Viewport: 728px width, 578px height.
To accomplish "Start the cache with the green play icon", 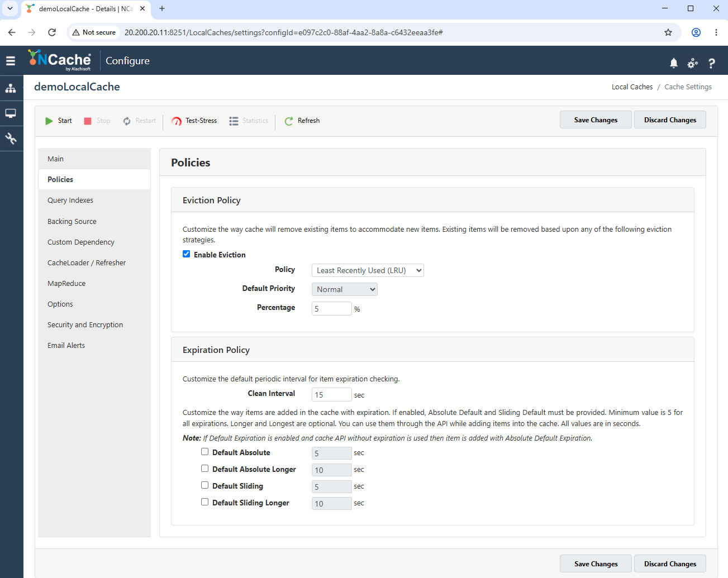I will click(x=59, y=121).
